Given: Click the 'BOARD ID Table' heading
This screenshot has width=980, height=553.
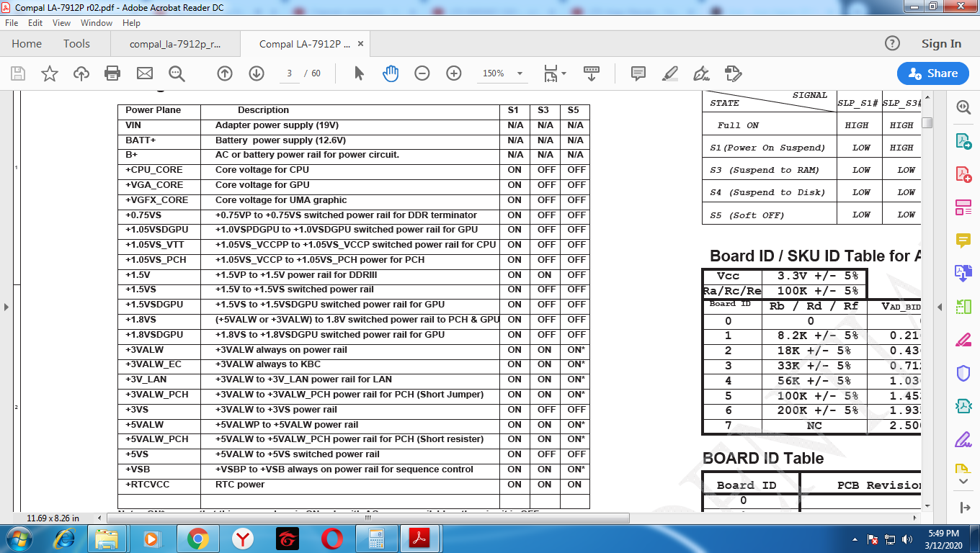Looking at the screenshot, I should click(x=763, y=459).
